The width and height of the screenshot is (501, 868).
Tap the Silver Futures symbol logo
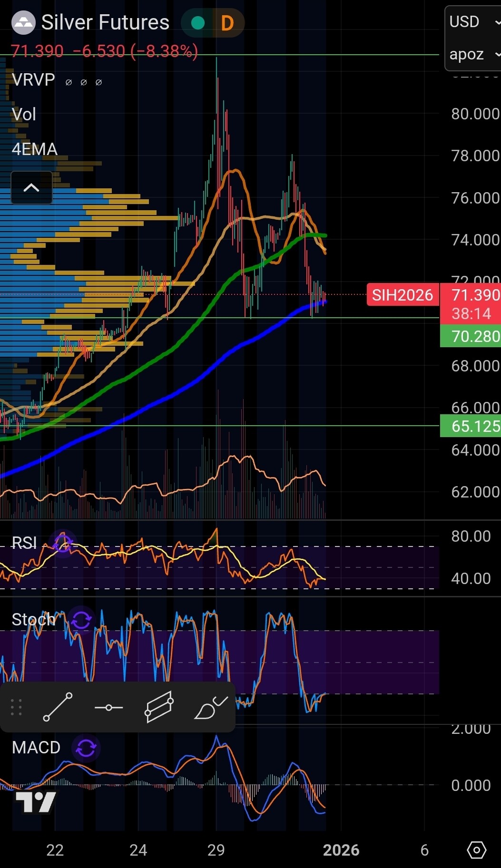[x=23, y=23]
